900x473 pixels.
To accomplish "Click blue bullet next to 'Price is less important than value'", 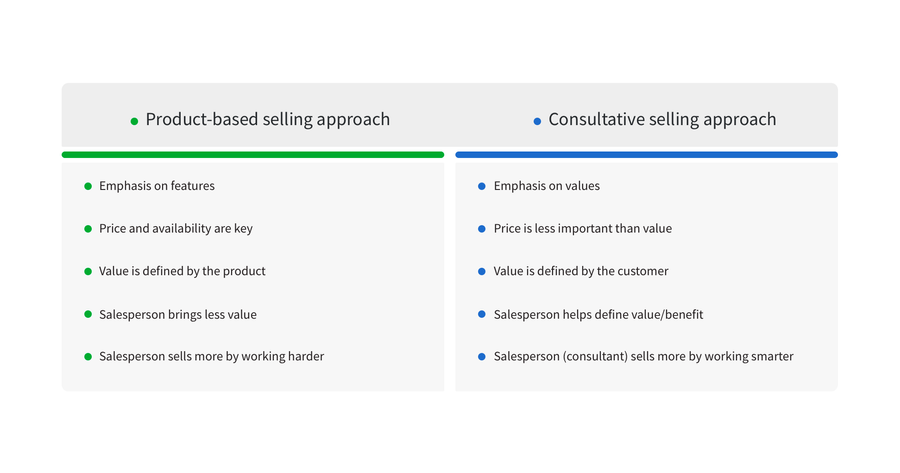I will pos(482,229).
